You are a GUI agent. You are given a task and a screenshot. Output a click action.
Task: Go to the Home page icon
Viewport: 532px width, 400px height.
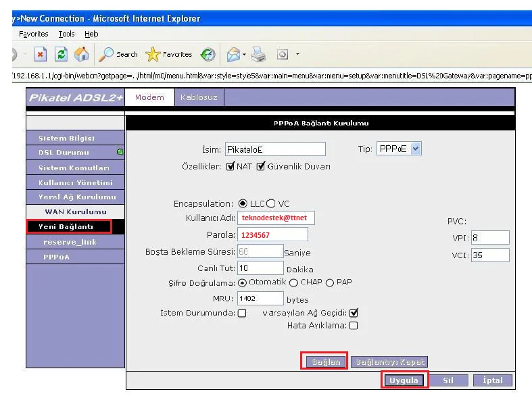(81, 54)
